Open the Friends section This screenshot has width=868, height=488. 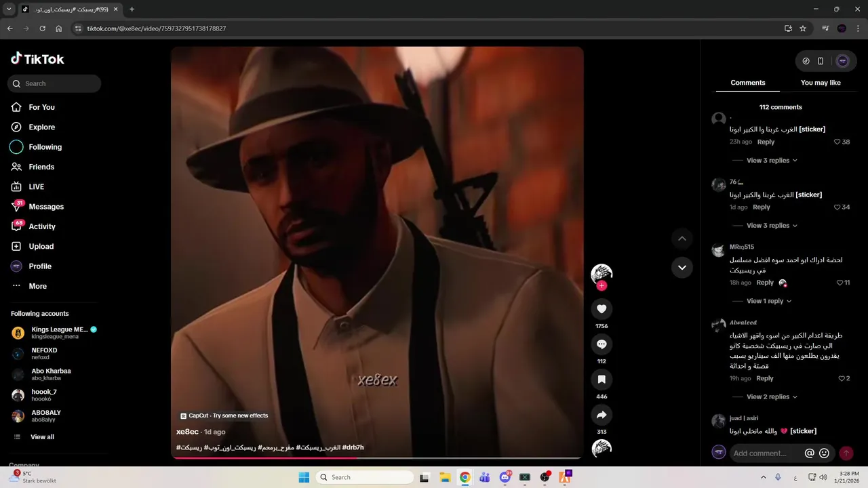(41, 167)
